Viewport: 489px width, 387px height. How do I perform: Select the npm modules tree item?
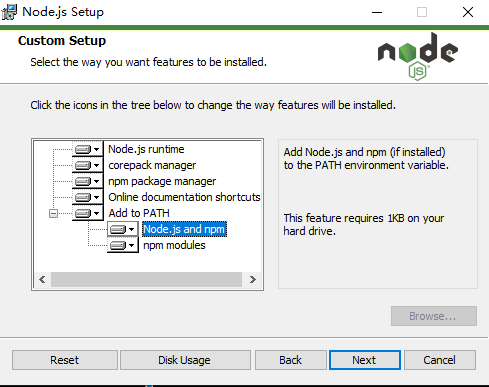coord(174,245)
